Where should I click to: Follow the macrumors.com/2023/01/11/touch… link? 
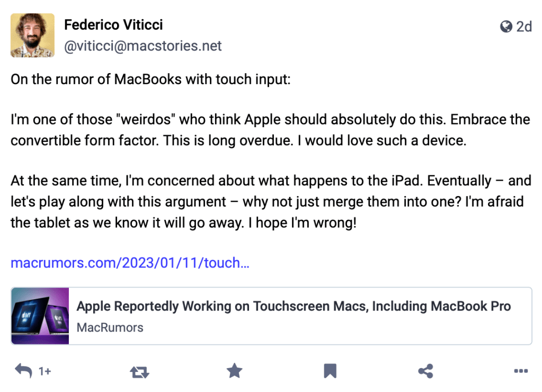point(130,263)
